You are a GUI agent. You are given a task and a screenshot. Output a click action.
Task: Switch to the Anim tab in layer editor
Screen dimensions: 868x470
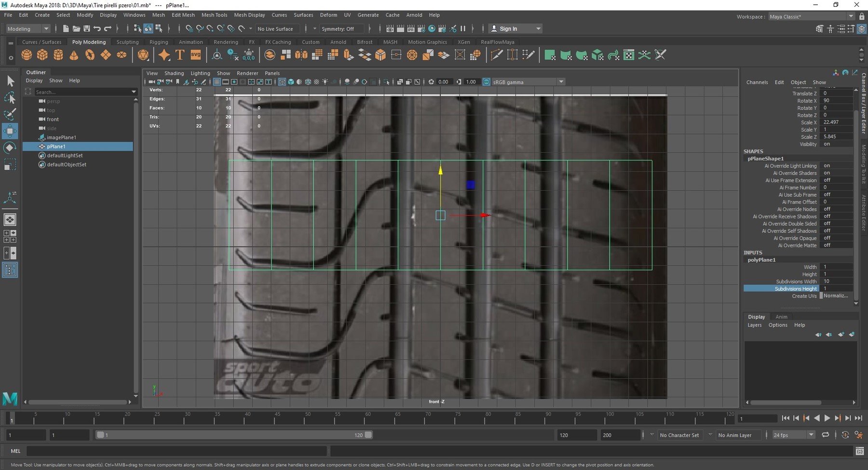(781, 317)
